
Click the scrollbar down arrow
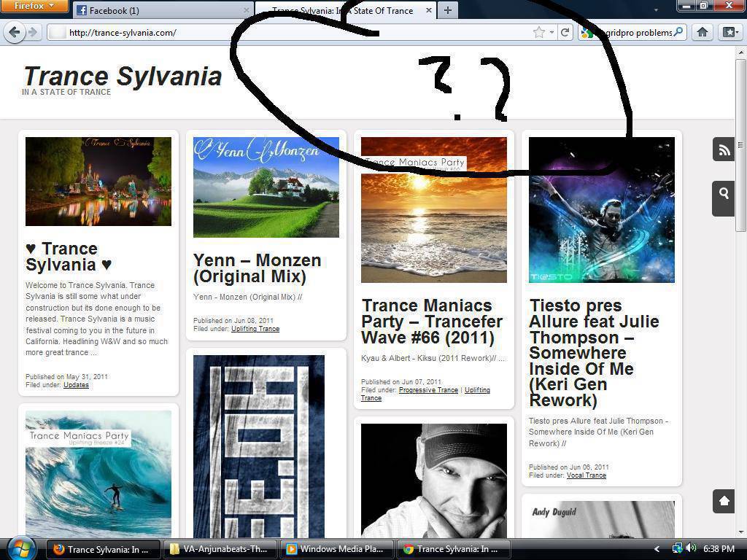741,532
